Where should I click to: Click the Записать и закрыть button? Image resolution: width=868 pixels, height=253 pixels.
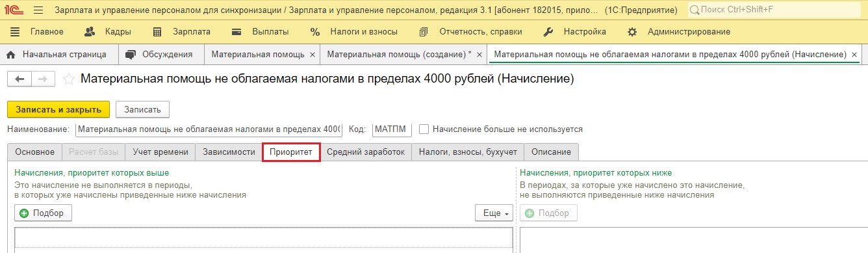[x=58, y=109]
